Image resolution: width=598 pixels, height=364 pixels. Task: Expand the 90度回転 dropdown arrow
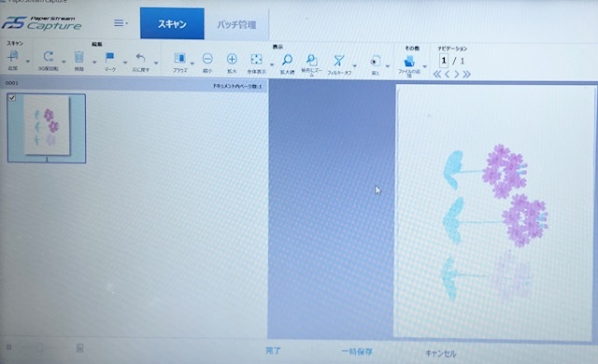pyautogui.click(x=64, y=62)
